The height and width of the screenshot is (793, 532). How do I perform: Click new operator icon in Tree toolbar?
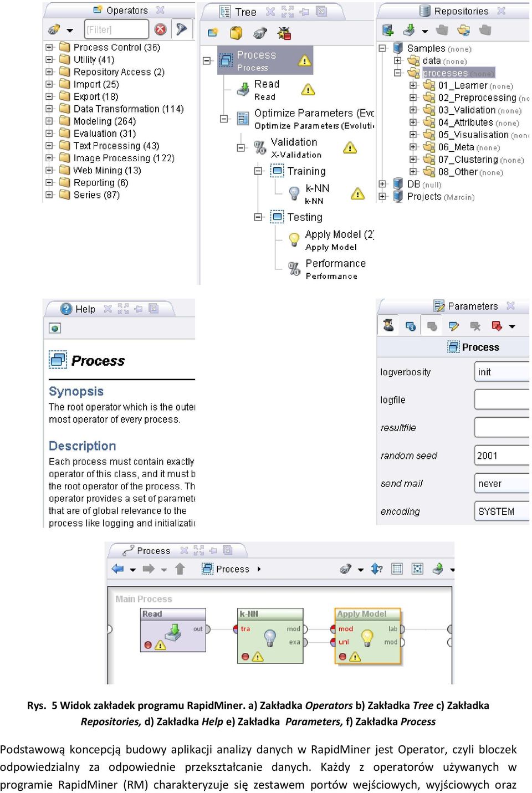pyautogui.click(x=213, y=33)
